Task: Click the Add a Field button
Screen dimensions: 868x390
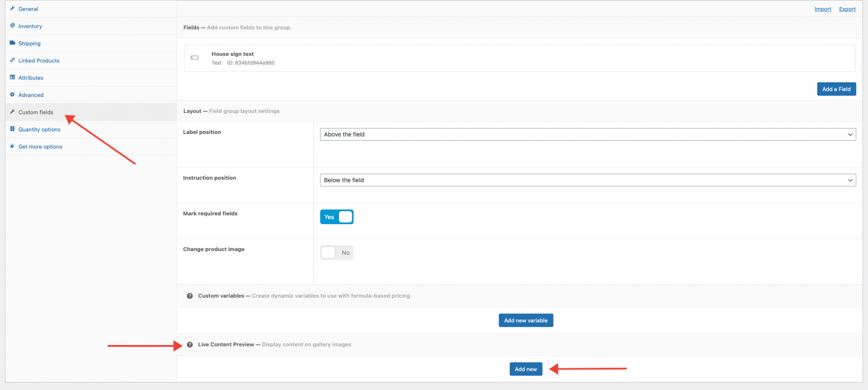Action: [836, 89]
